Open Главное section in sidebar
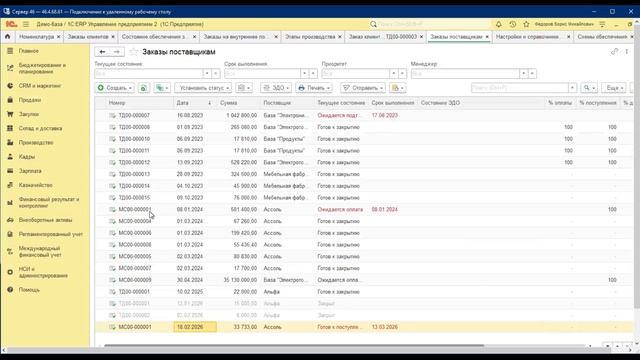The image size is (640, 360). (29, 51)
